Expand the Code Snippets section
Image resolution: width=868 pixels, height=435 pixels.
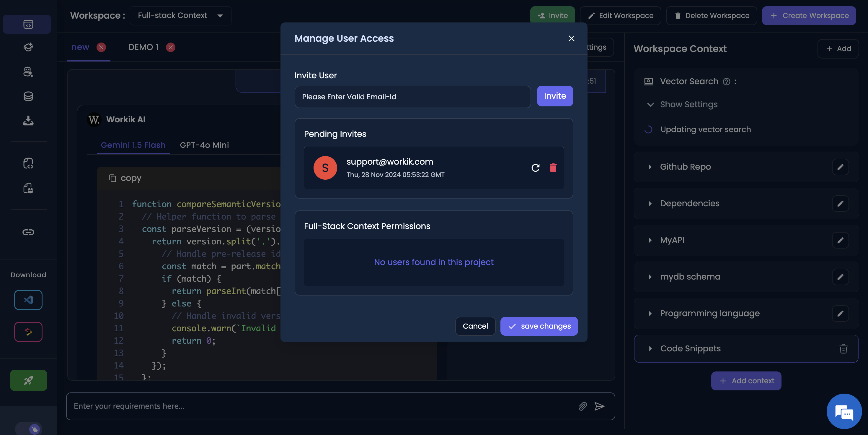[x=650, y=348]
